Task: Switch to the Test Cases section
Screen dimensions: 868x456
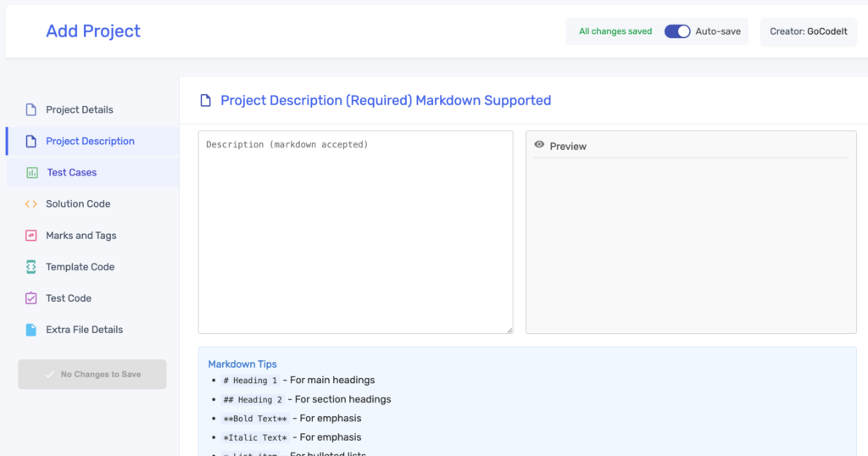Action: pyautogui.click(x=72, y=173)
